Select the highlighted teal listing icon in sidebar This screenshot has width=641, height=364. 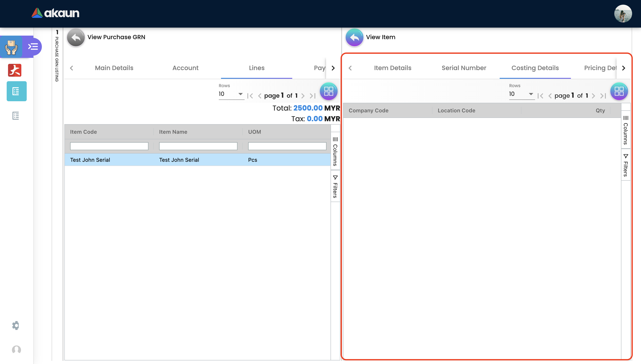(x=16, y=91)
